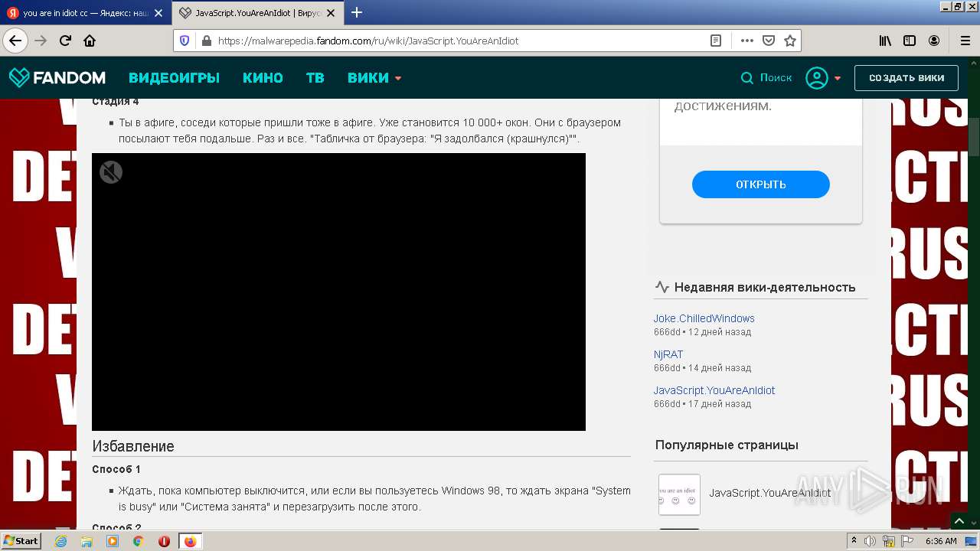Click the scroll-to-top arrow button
980x551 pixels.
point(959,520)
